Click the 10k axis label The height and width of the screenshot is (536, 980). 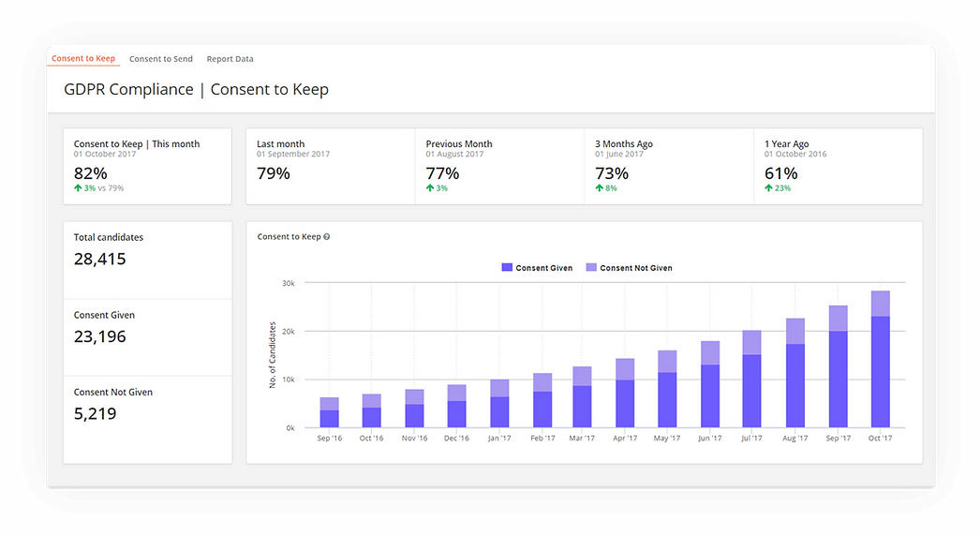[289, 380]
